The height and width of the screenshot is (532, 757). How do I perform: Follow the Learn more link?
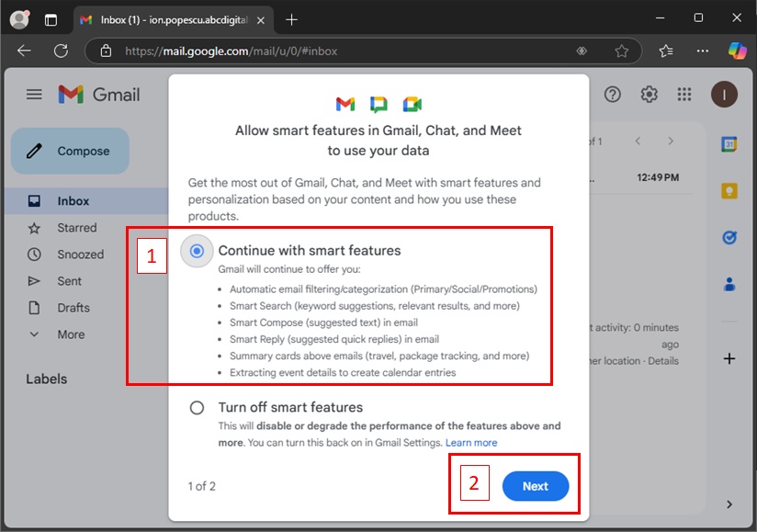[471, 443]
